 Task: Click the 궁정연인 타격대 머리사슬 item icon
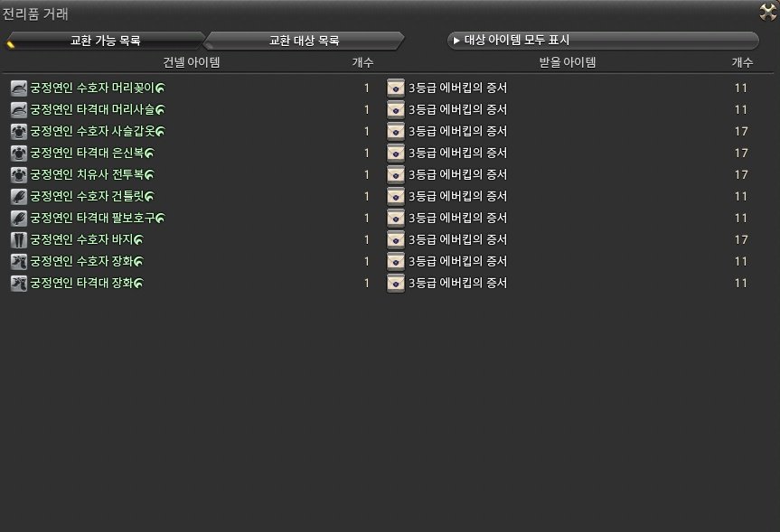(19, 109)
